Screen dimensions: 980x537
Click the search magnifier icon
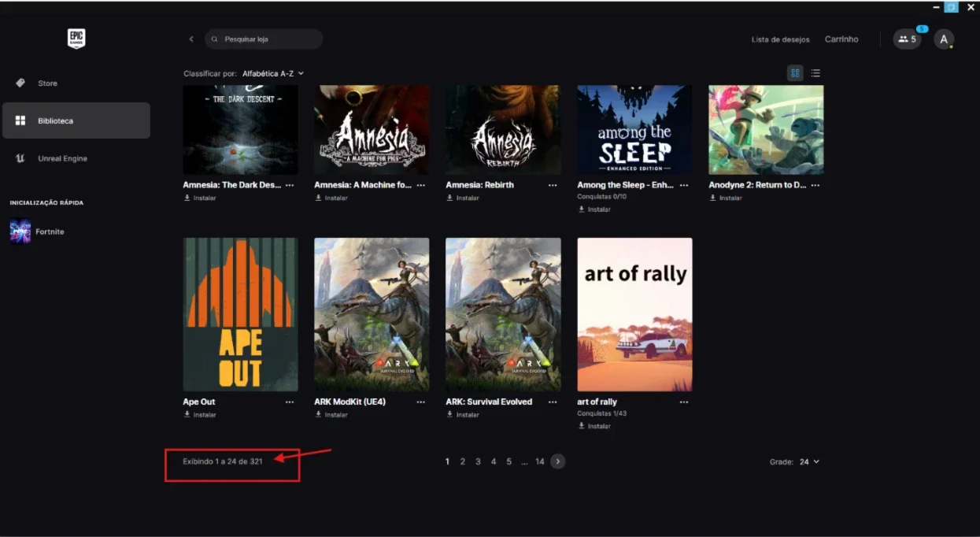pyautogui.click(x=215, y=39)
